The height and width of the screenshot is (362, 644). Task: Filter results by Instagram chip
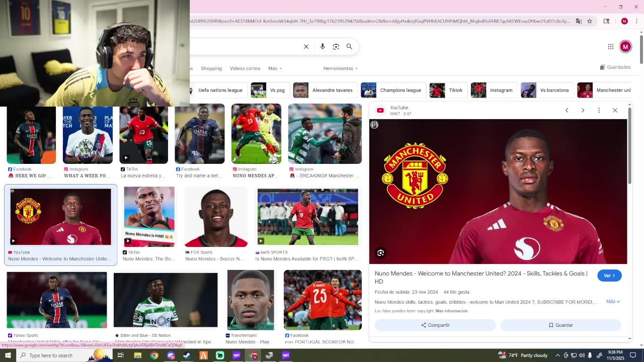pyautogui.click(x=494, y=90)
